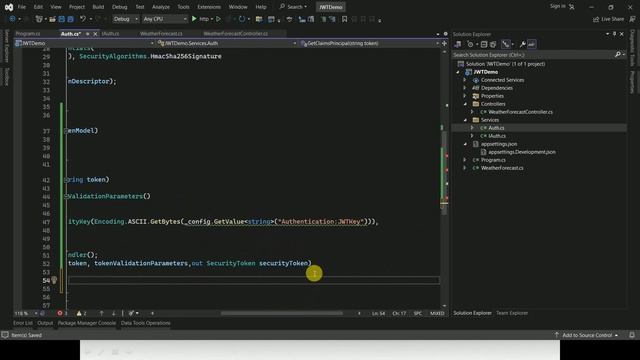Switch to the Team Explorer tab
This screenshot has height=360, width=640.
[x=512, y=313]
